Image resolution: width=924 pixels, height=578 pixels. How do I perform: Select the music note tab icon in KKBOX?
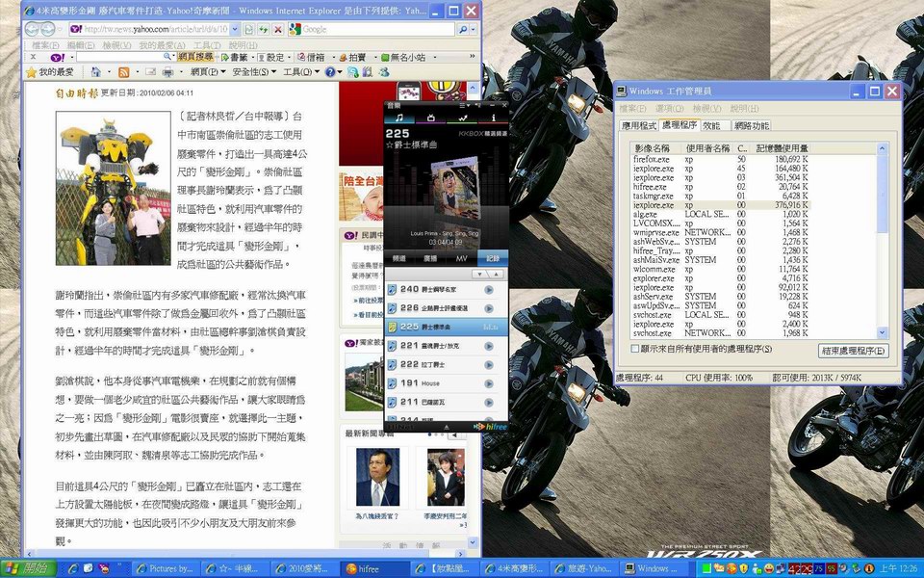398,118
